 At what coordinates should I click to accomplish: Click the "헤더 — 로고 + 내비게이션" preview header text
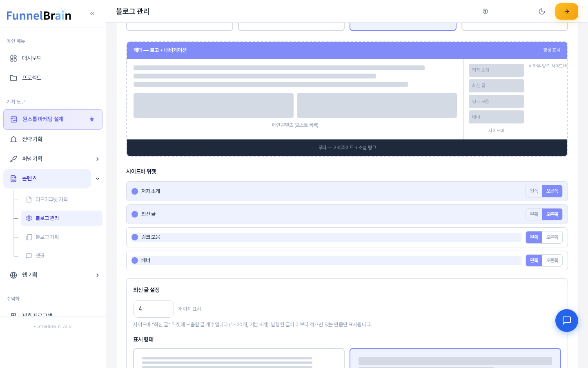pos(160,50)
